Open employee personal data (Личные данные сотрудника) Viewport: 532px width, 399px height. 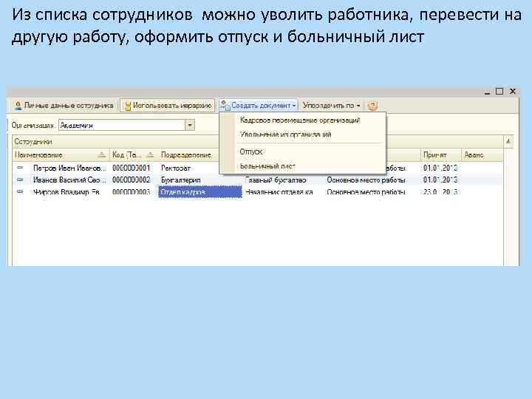pos(64,106)
